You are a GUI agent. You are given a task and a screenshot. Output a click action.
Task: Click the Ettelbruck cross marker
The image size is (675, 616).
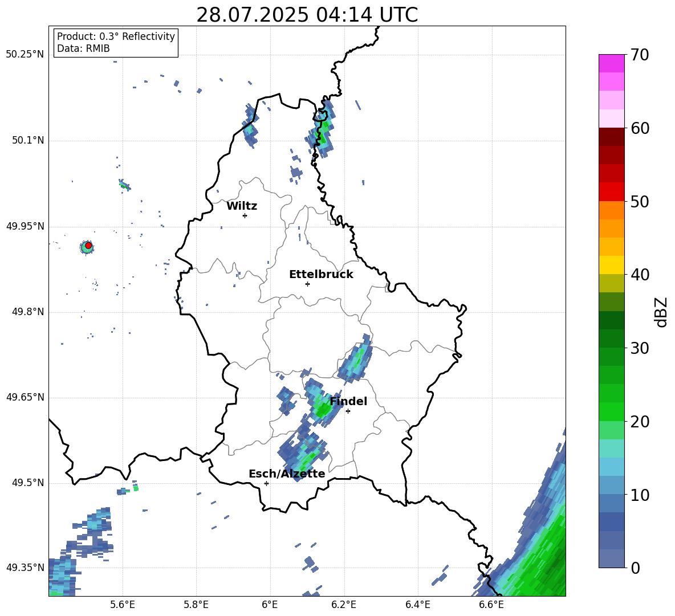pyautogui.click(x=307, y=284)
